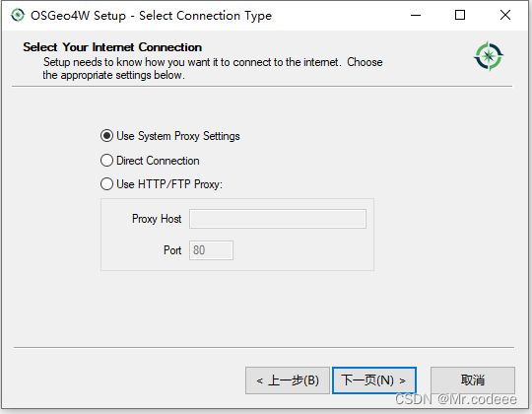Viewport: 532px width, 414px height.
Task: Select Use System Proxy Settings option
Action: click(x=106, y=136)
